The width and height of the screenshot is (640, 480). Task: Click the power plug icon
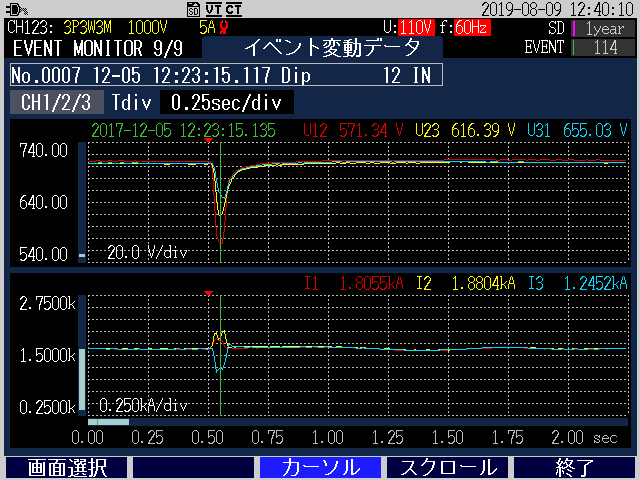[17, 9]
